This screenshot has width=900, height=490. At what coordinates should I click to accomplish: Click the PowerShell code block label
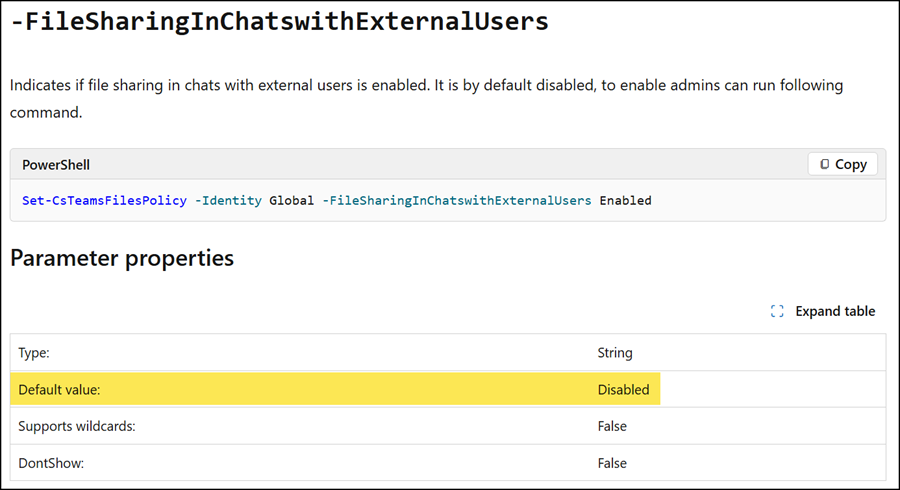[56, 165]
